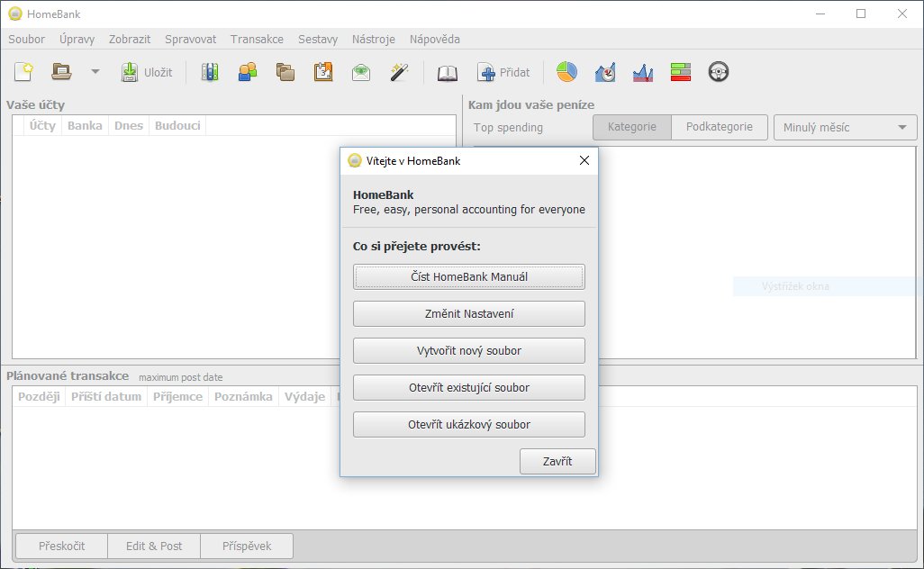Open the Úpravy menu
The image size is (924, 569).
click(x=77, y=39)
